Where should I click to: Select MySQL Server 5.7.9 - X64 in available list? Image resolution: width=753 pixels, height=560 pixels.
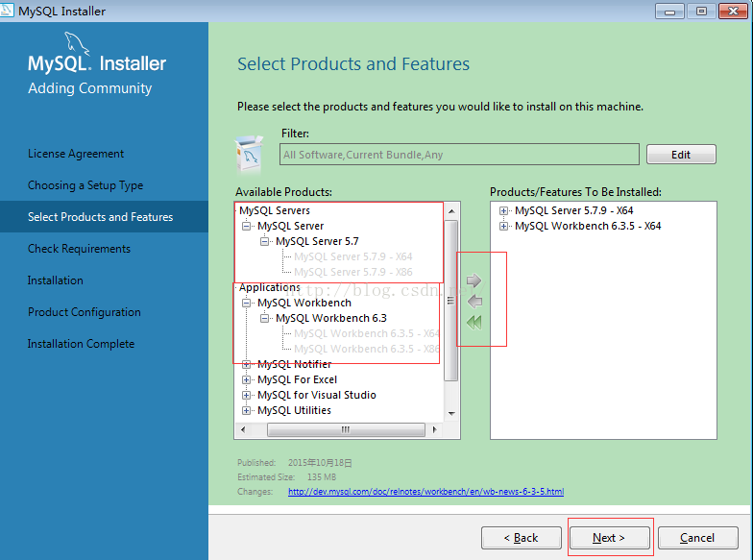pyautogui.click(x=353, y=256)
